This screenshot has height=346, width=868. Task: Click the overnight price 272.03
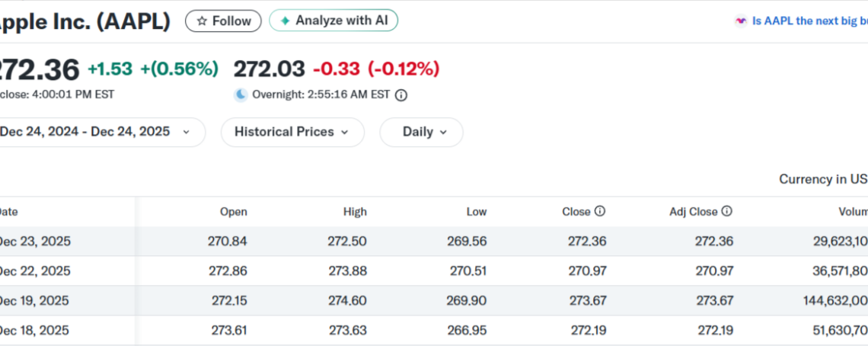[x=269, y=69]
